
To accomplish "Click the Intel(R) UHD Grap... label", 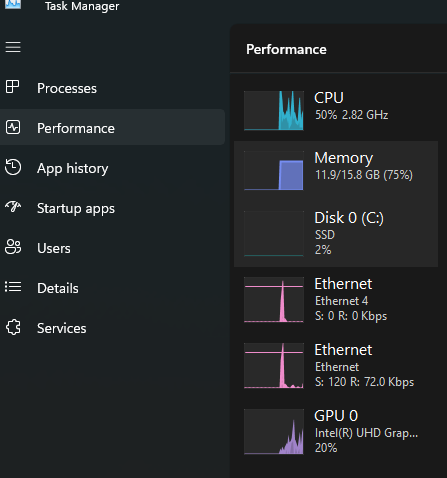I will point(366,433).
